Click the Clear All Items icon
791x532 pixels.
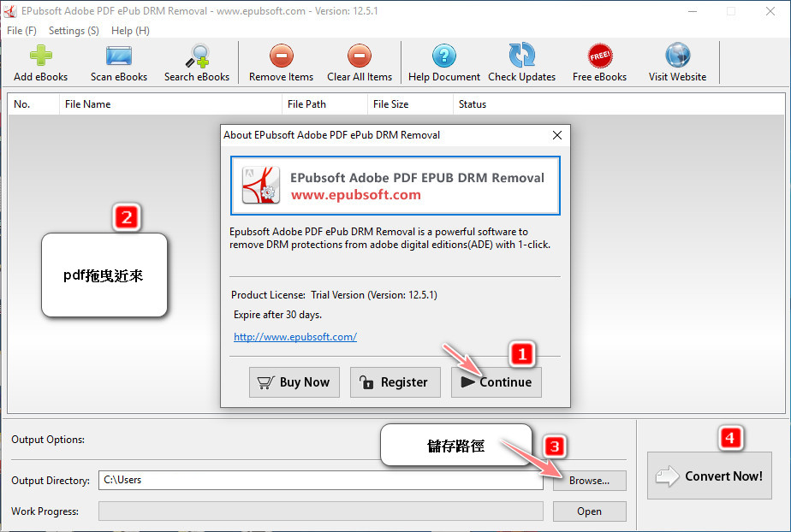pyautogui.click(x=360, y=56)
